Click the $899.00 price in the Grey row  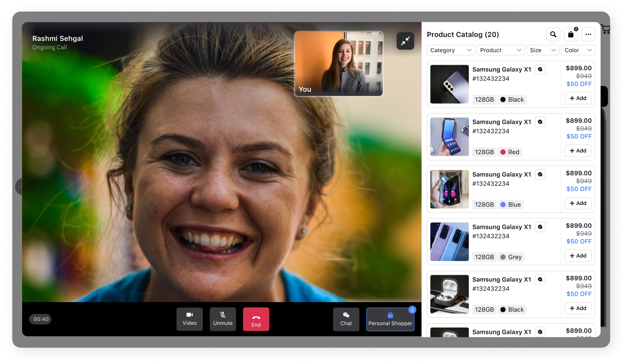coord(579,226)
